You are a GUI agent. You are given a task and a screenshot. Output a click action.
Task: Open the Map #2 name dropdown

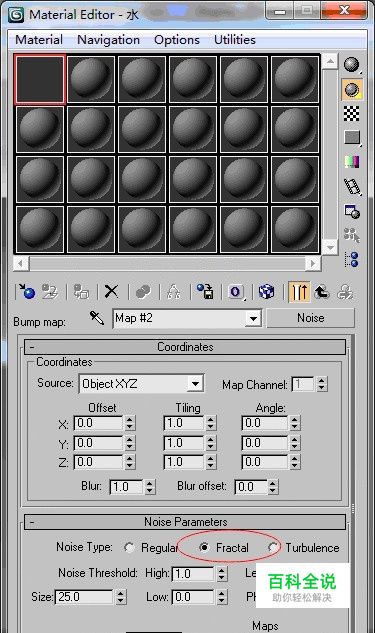point(253,319)
